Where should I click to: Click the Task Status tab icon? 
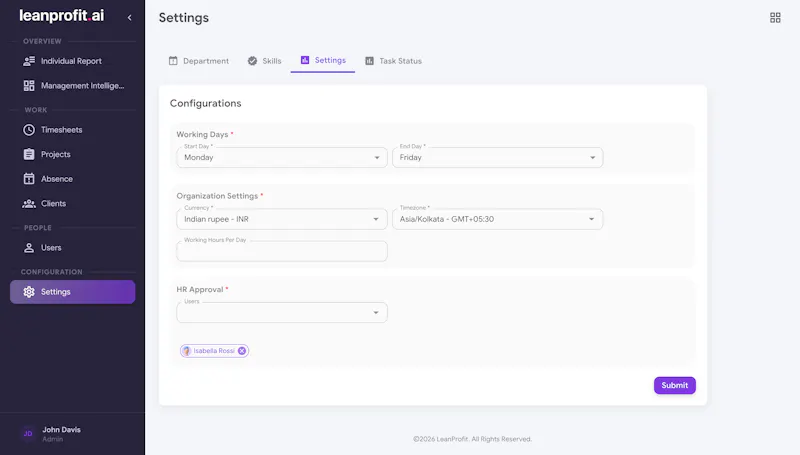tap(369, 61)
